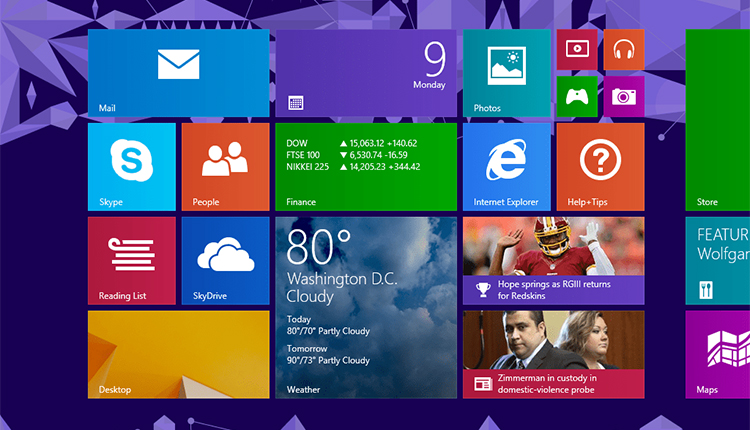750x430 pixels.
Task: Launch the Maps app tile
Action: [717, 354]
